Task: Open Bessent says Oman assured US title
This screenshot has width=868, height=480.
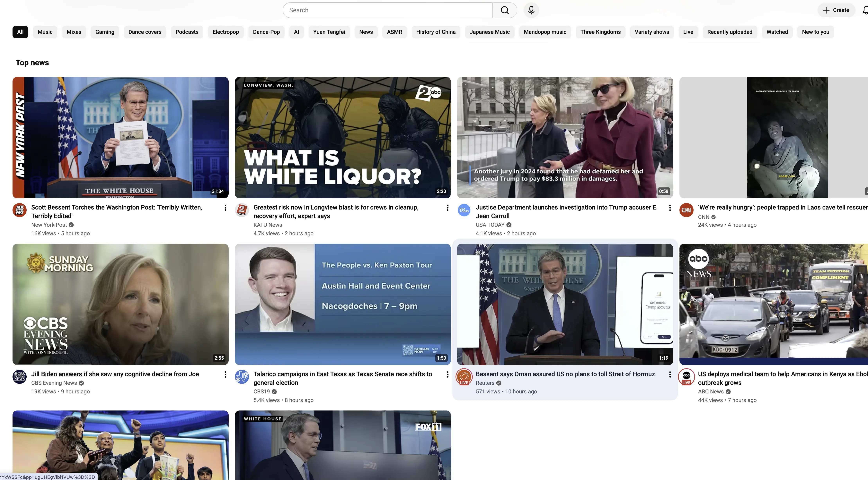Action: coord(565,374)
